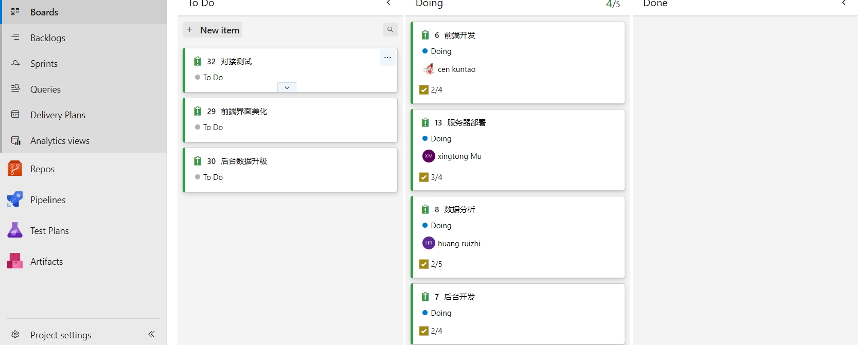Toggle the 2/5 task checklist on card 8
This screenshot has width=868, height=345.
point(431,264)
